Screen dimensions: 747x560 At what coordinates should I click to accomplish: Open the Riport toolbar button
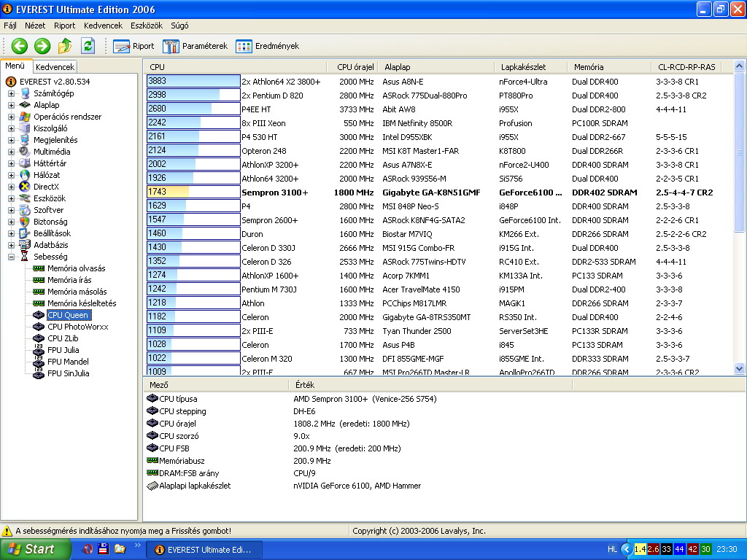point(134,46)
